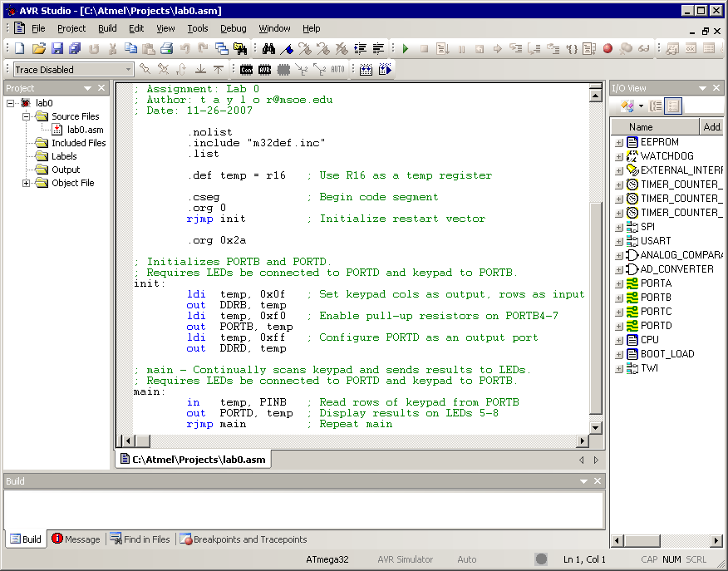Close the Build output panel
The width and height of the screenshot is (728, 571).
(598, 481)
